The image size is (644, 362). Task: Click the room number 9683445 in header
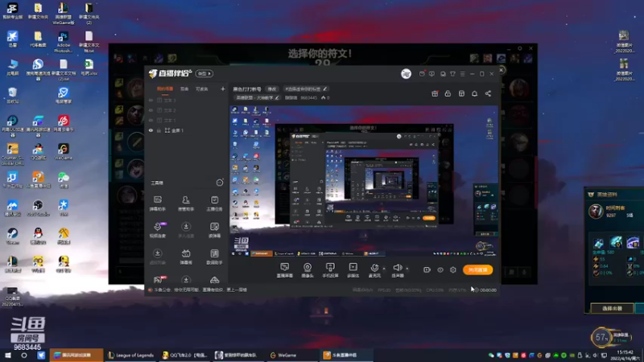(x=308, y=97)
